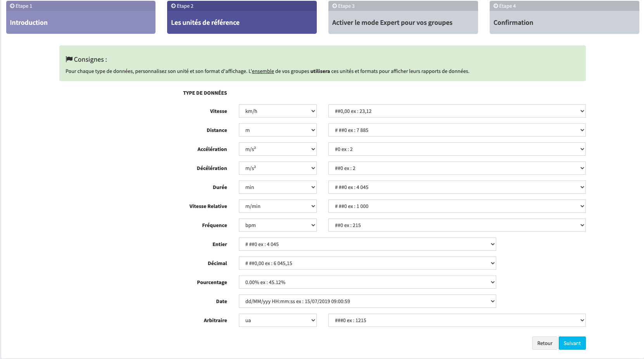Open the Arbitraire format dropdown
Screen dimensions: 644x359
(x=457, y=320)
